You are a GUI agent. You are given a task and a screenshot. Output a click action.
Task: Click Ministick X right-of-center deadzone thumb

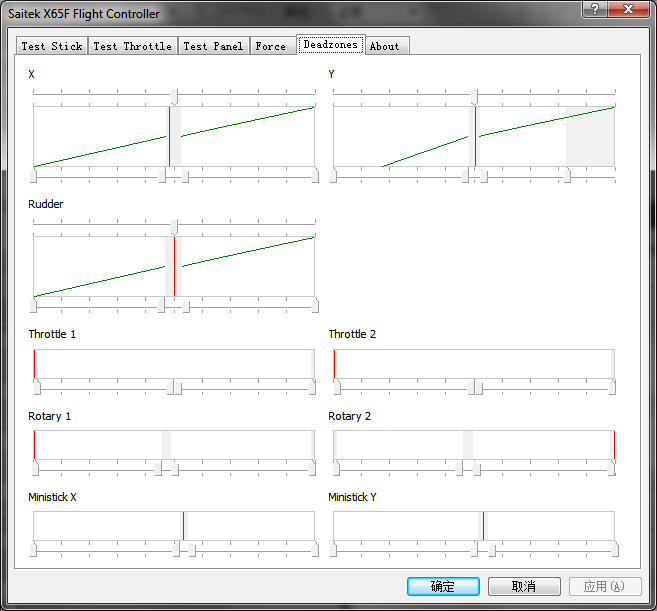(192, 549)
